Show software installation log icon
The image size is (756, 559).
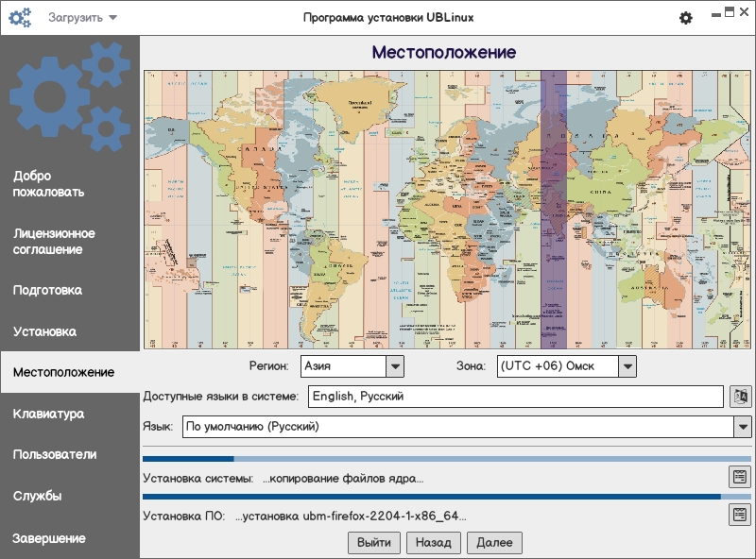coord(739,515)
